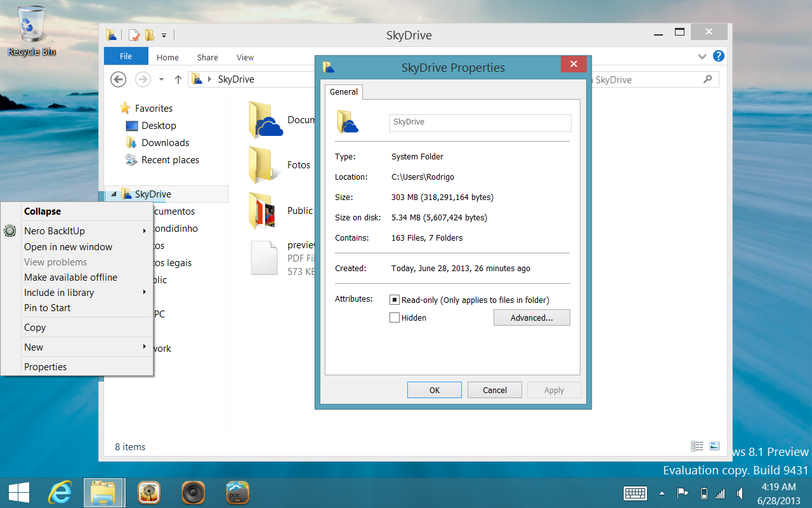Click the Explorer Help question mark icon
Viewport: 812px width, 508px height.
(x=719, y=56)
